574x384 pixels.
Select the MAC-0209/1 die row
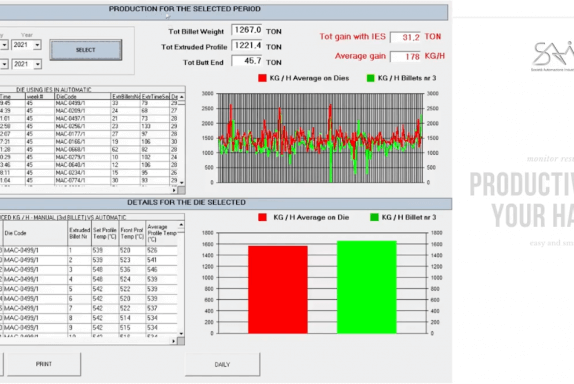pos(89,111)
